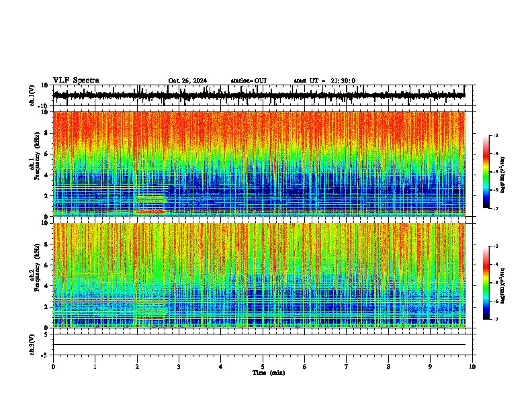Click the "5" tick on ch.3(V) axis

pyautogui.click(x=47, y=334)
